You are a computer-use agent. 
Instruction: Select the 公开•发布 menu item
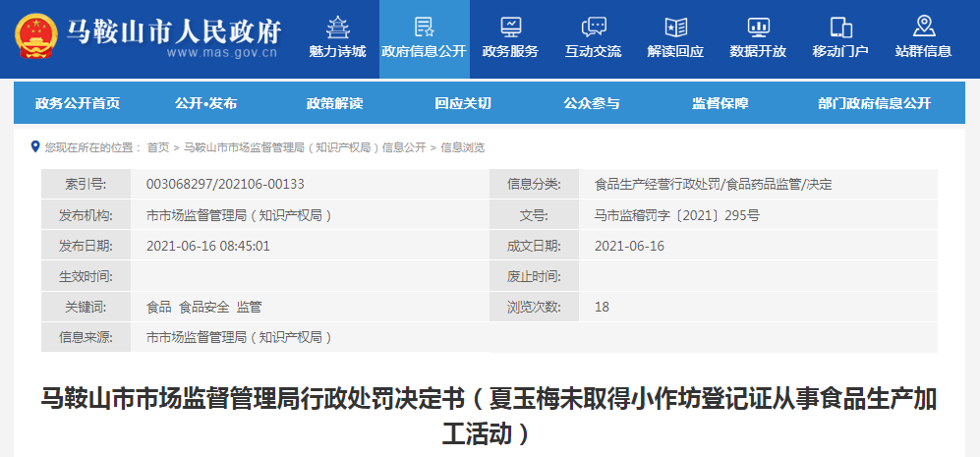[205, 103]
